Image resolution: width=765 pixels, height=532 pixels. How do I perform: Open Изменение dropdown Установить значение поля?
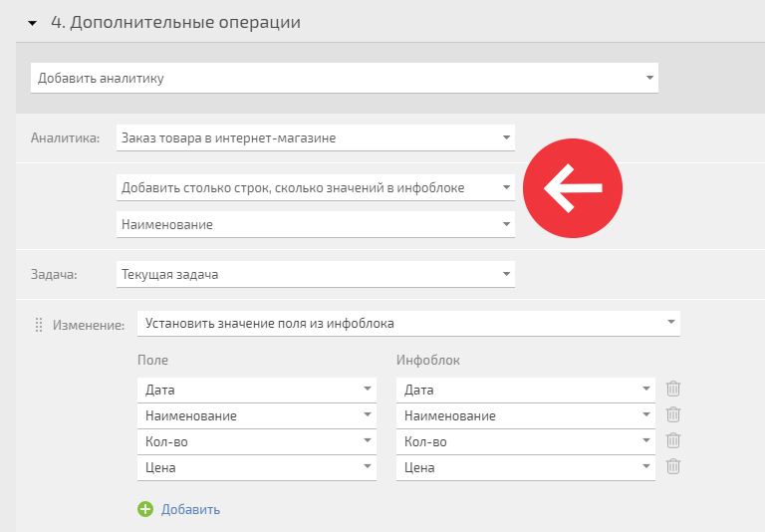(x=408, y=324)
